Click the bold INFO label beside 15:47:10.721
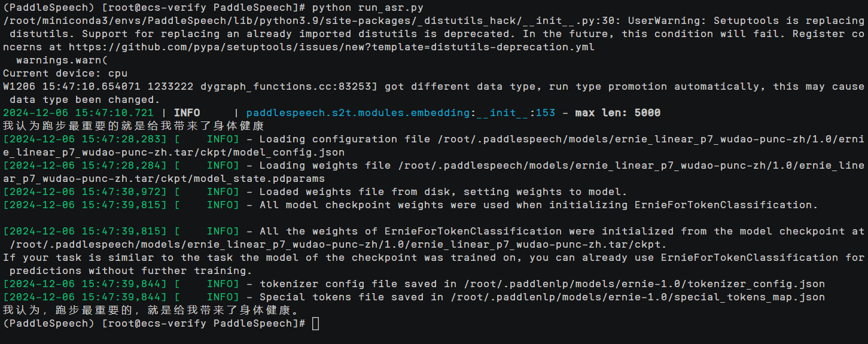This screenshot has height=344, width=868. point(187,112)
